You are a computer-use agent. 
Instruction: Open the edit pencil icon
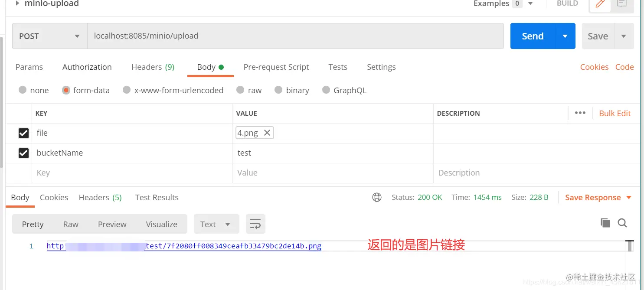(x=600, y=4)
